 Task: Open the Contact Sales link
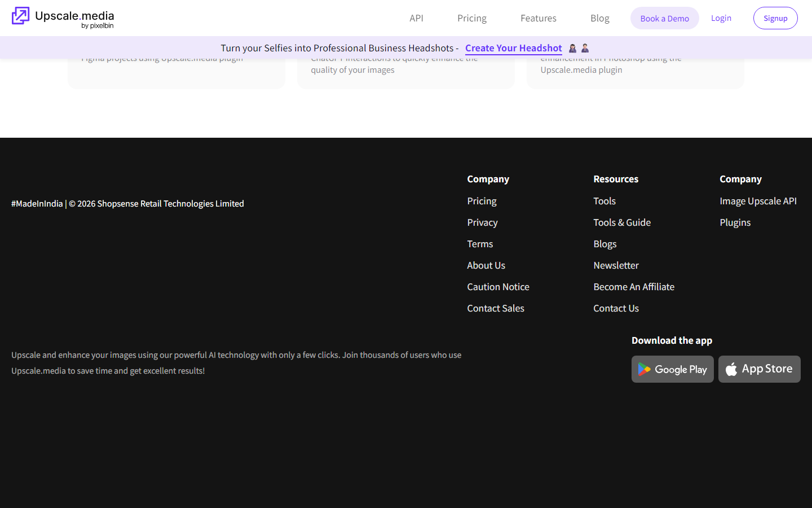click(496, 308)
